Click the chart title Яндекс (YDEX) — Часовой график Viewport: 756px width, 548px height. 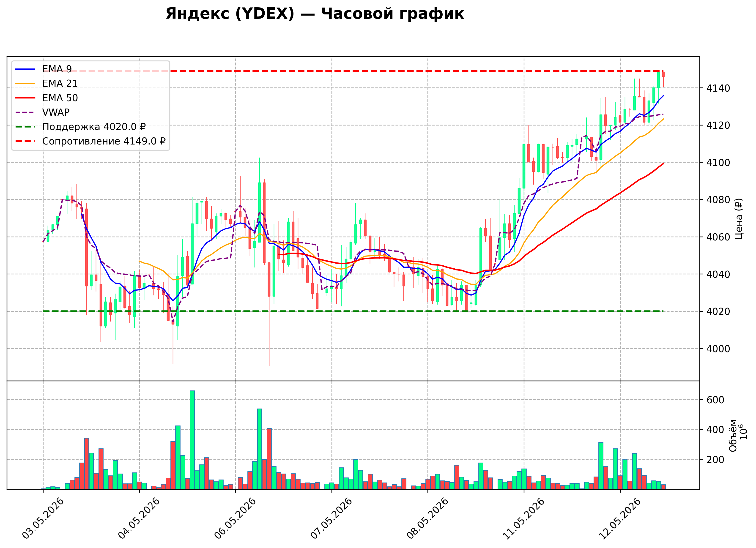pyautogui.click(x=315, y=14)
